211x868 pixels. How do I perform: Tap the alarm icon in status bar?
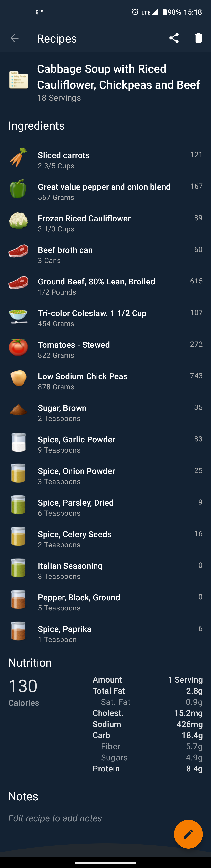coord(135,12)
